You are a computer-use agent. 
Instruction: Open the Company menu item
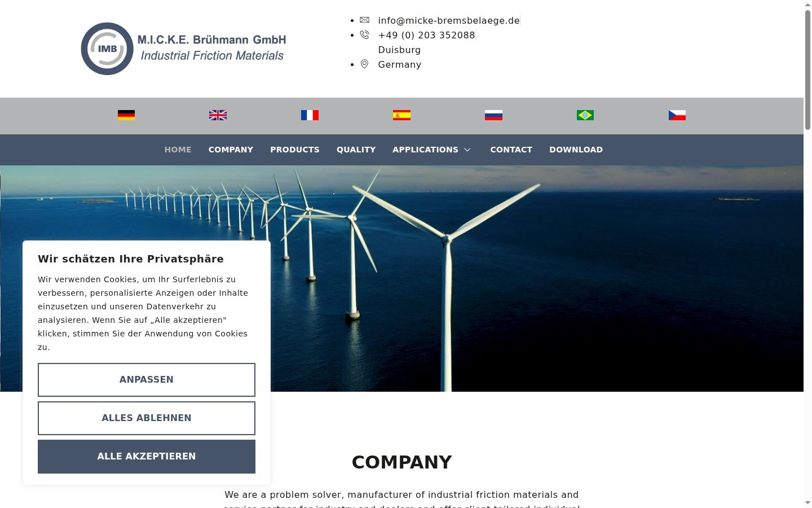231,150
